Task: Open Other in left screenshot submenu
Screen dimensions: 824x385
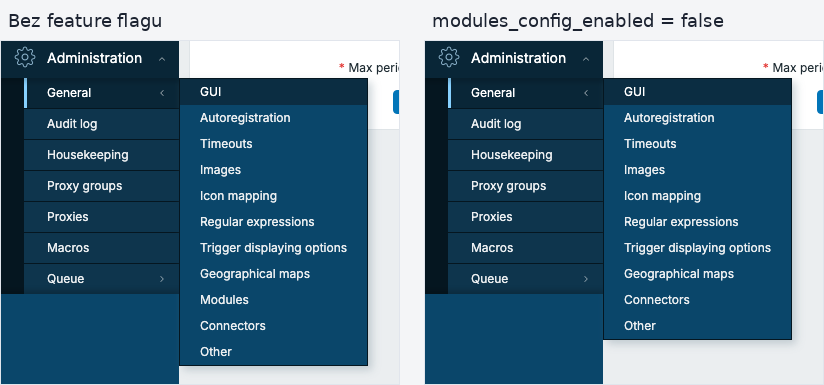Action: [x=273, y=352]
